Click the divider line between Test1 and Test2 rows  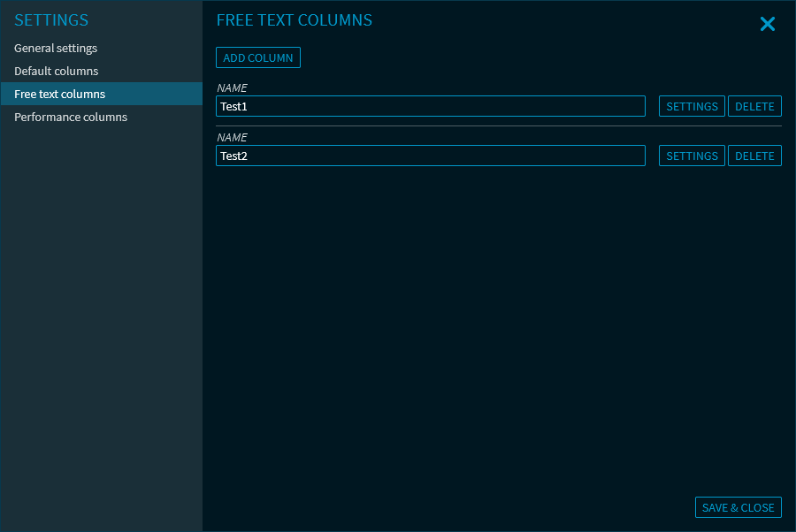[499, 125]
